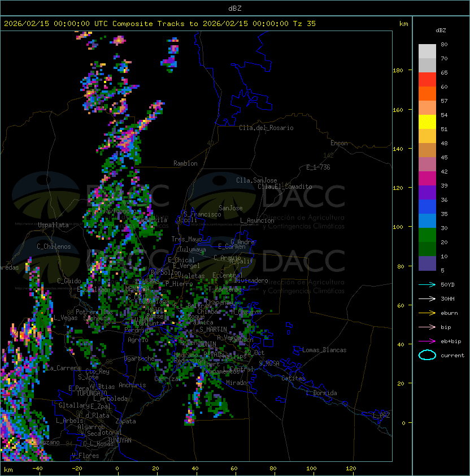Click the L_PAZ map label

point(381,416)
